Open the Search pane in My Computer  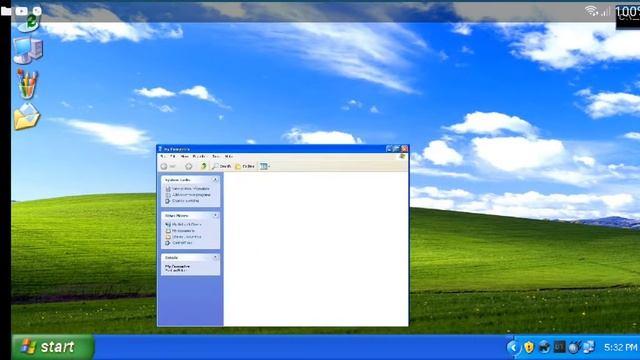222,166
